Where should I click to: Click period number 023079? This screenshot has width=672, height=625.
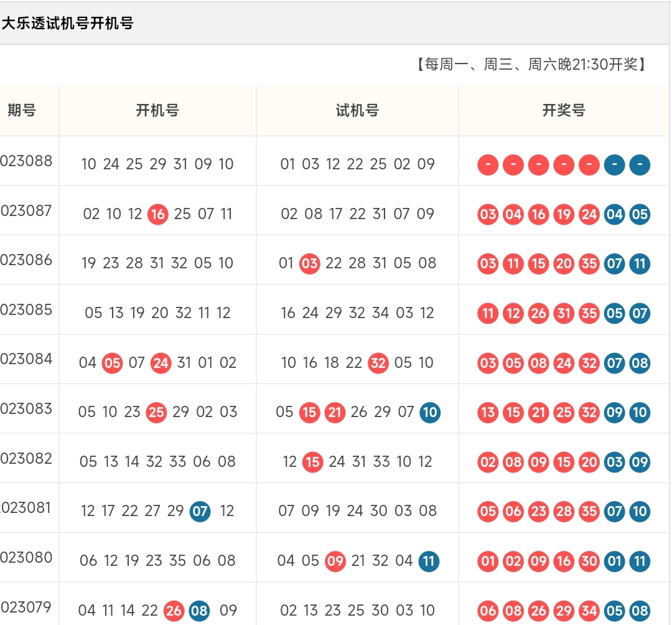[x=26, y=608]
